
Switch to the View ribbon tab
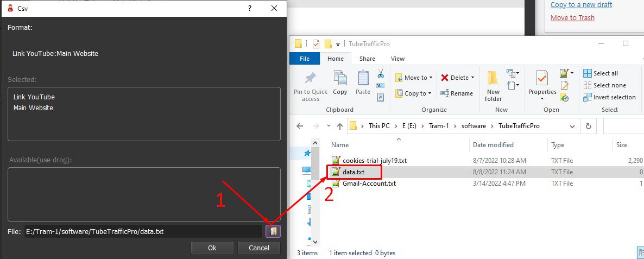[x=397, y=59]
